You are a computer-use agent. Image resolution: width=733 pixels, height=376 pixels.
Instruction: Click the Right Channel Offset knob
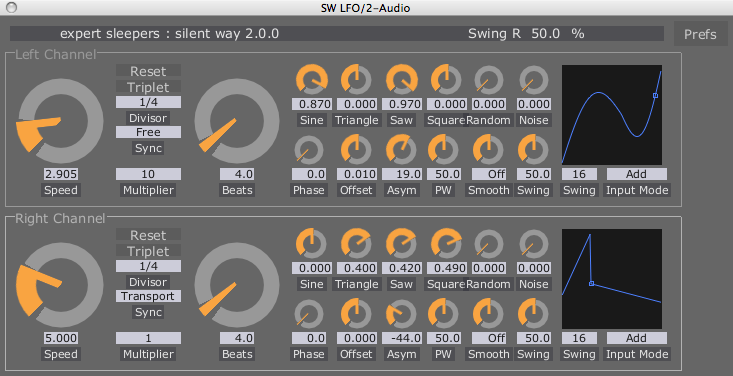(356, 314)
